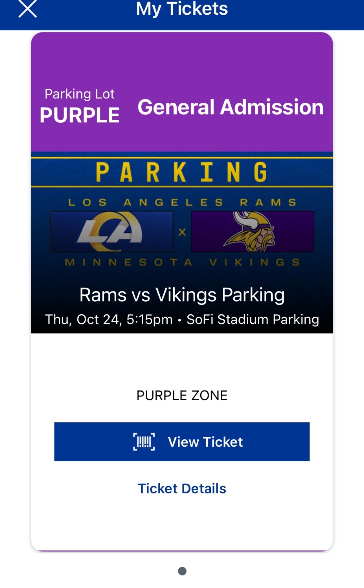The width and height of the screenshot is (364, 588).
Task: Tap the SoFi Stadium Parking venue text
Action: coord(253,319)
